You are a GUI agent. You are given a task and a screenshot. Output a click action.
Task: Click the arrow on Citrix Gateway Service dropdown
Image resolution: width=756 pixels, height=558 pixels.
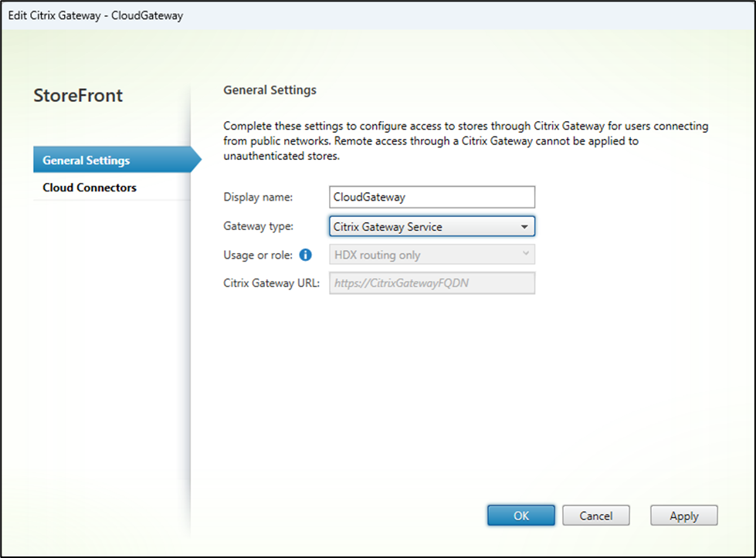(x=524, y=227)
